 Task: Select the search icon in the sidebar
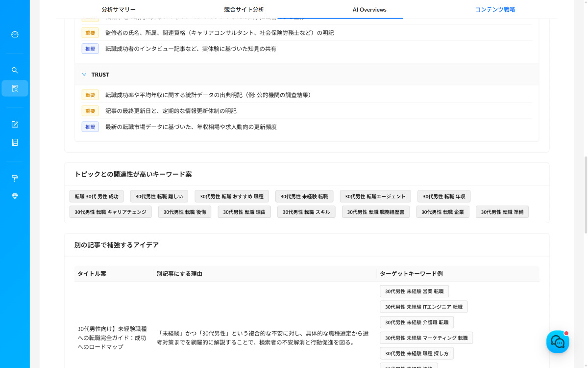click(x=15, y=70)
